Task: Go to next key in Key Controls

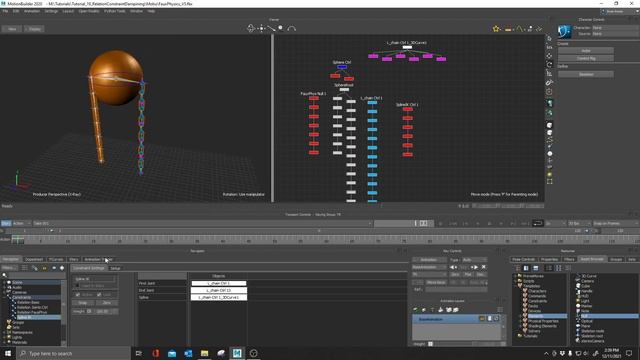Action: click(475, 267)
